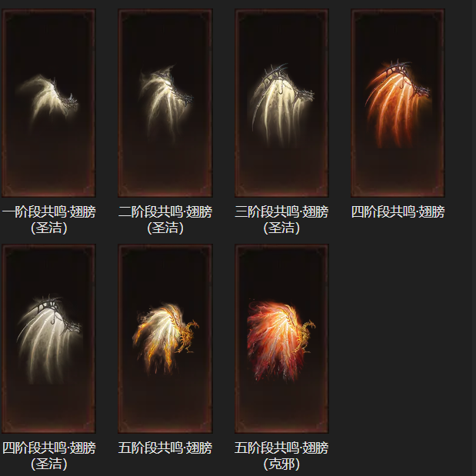Select the (圣洁) subtitle under 二阶段共鸣·翅膀
The width and height of the screenshot is (476, 476).
coord(165,228)
